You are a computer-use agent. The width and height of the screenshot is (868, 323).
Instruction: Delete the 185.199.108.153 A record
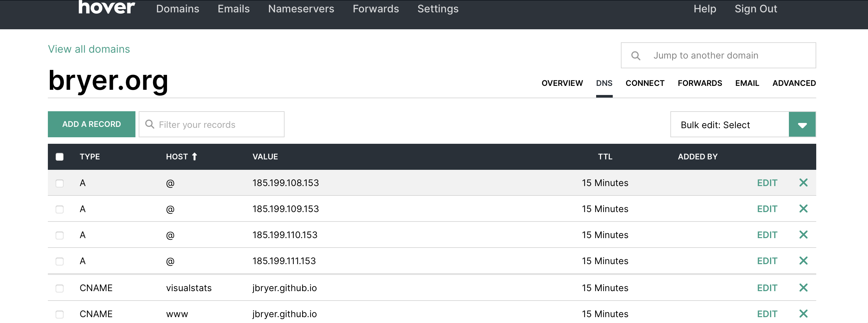[803, 182]
